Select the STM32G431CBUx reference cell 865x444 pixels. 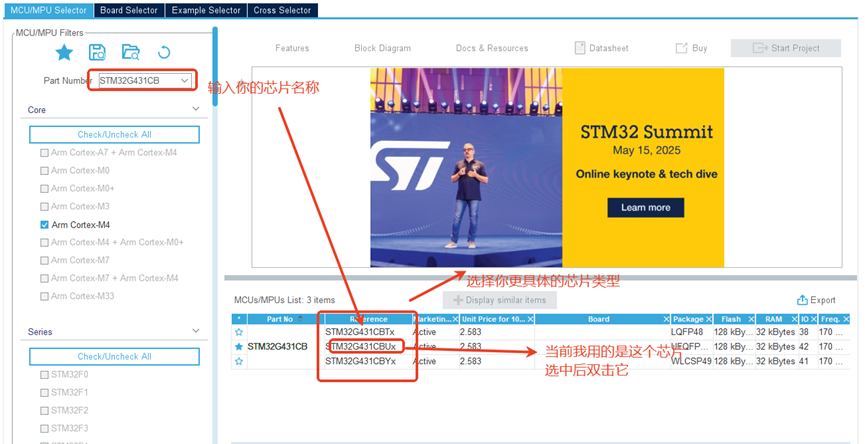point(360,347)
